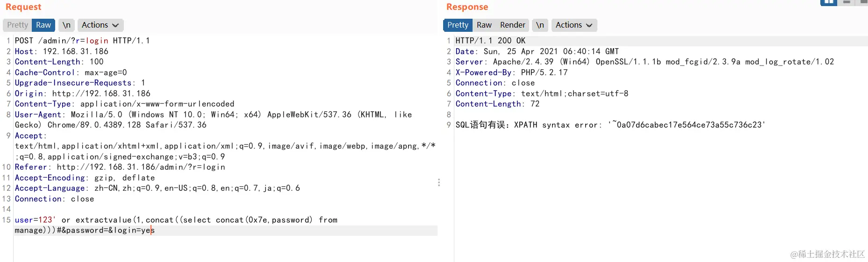868x262 pixels.
Task: Click the Host: 192.168.31.186 header
Action: (61, 51)
